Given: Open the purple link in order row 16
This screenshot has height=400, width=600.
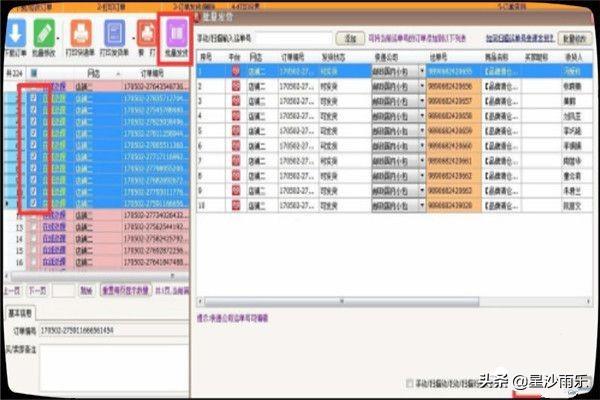Looking at the screenshot, I should tap(54, 262).
